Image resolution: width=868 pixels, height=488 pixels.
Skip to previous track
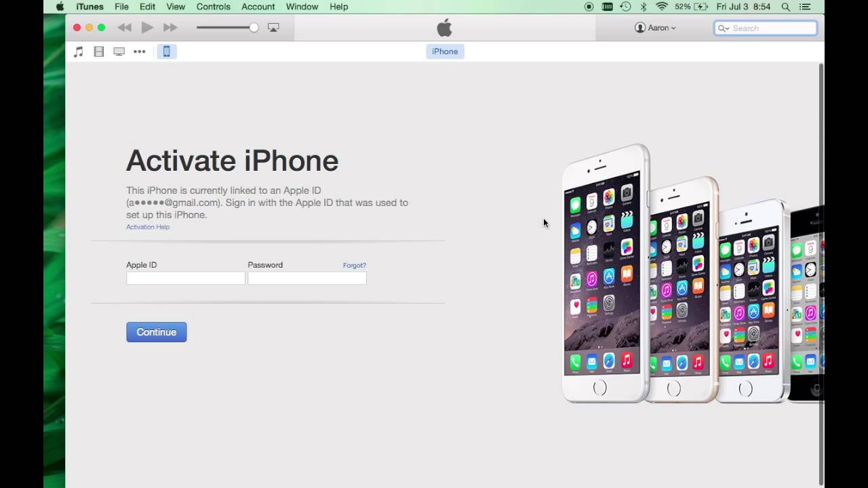(124, 28)
